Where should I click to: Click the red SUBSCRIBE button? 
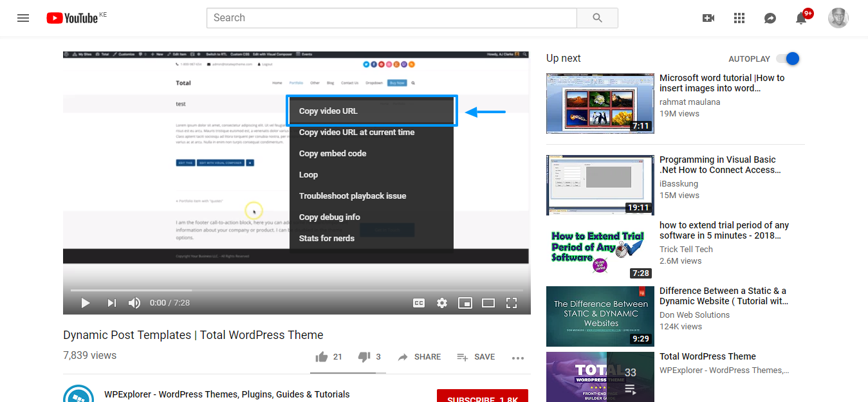pyautogui.click(x=482, y=396)
